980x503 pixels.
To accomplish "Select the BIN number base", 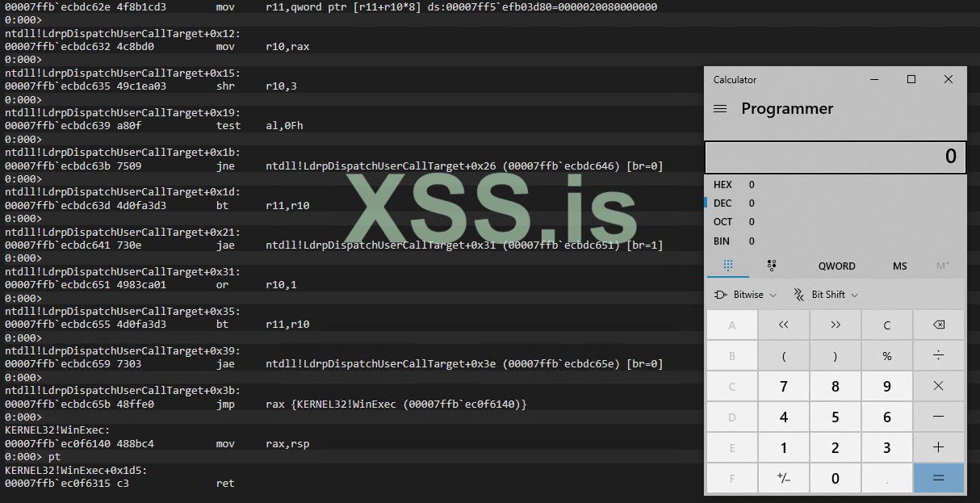I will 835,241.
